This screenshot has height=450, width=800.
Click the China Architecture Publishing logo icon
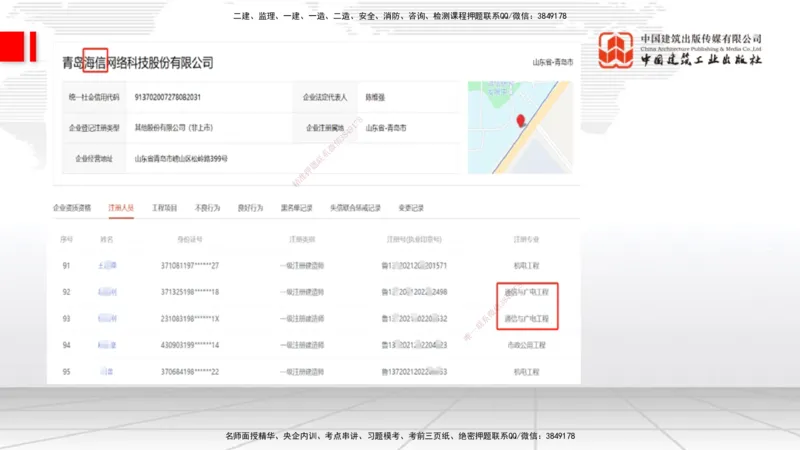(615, 49)
